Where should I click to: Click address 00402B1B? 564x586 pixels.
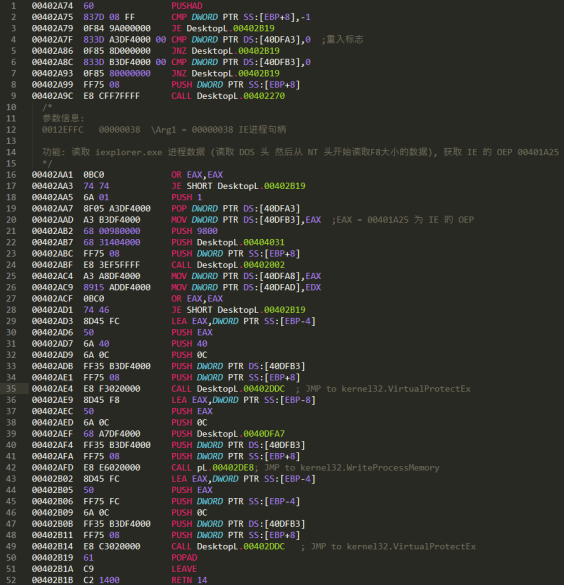pyautogui.click(x=52, y=580)
